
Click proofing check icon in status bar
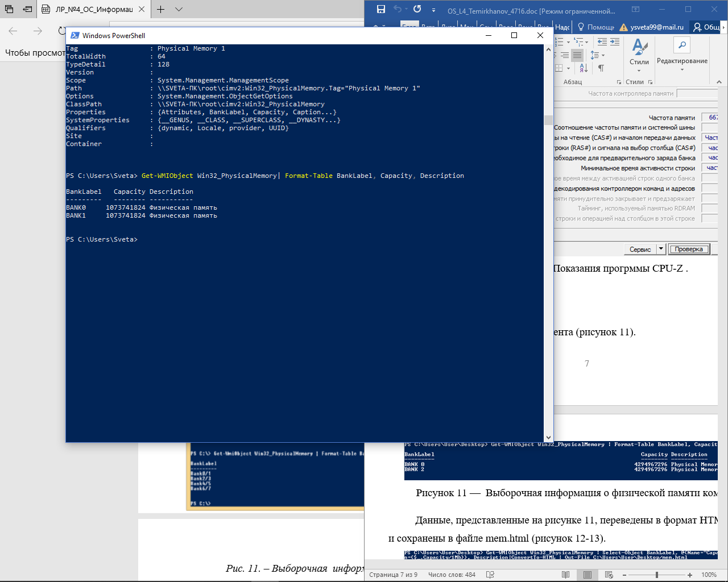tap(490, 575)
